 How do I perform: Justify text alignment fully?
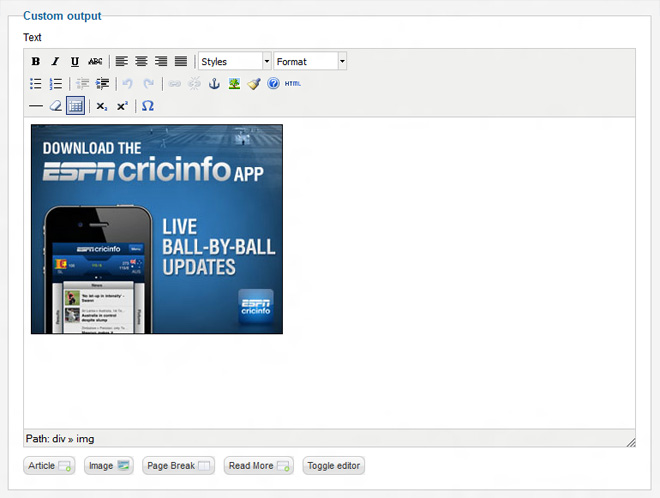click(x=181, y=62)
